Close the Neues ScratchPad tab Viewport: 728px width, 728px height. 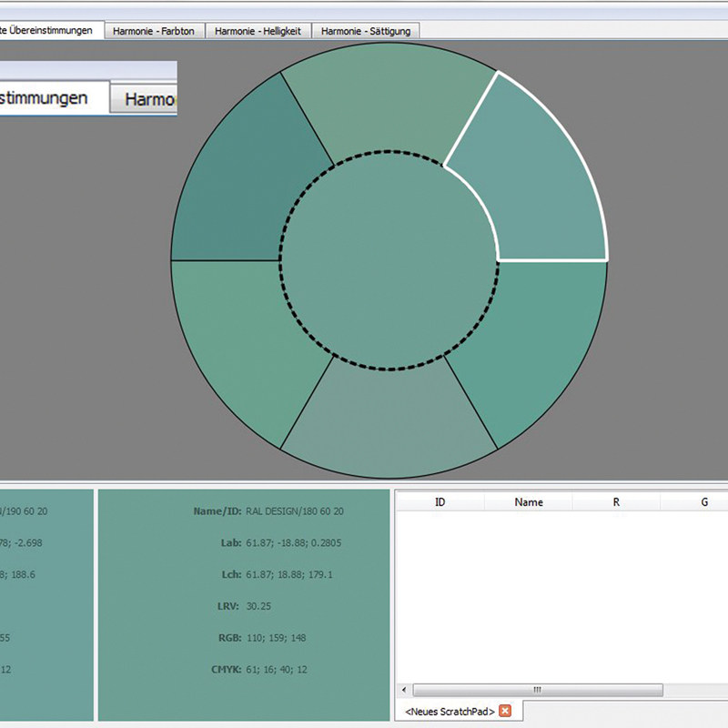505,711
